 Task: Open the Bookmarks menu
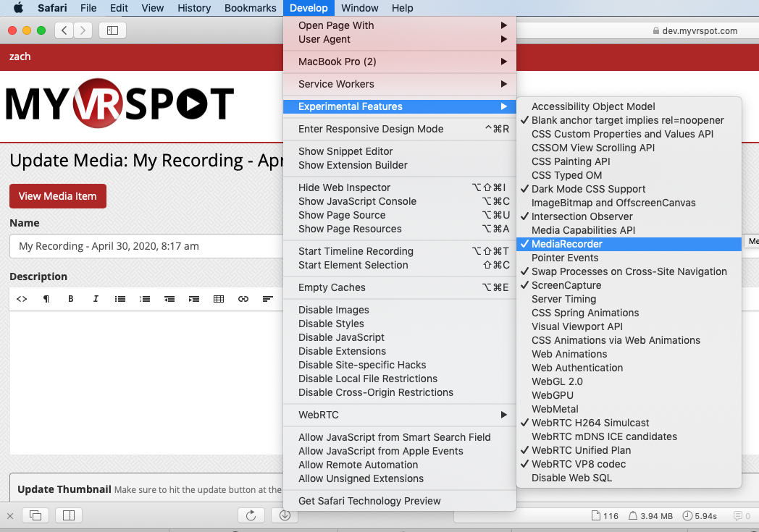(x=250, y=8)
